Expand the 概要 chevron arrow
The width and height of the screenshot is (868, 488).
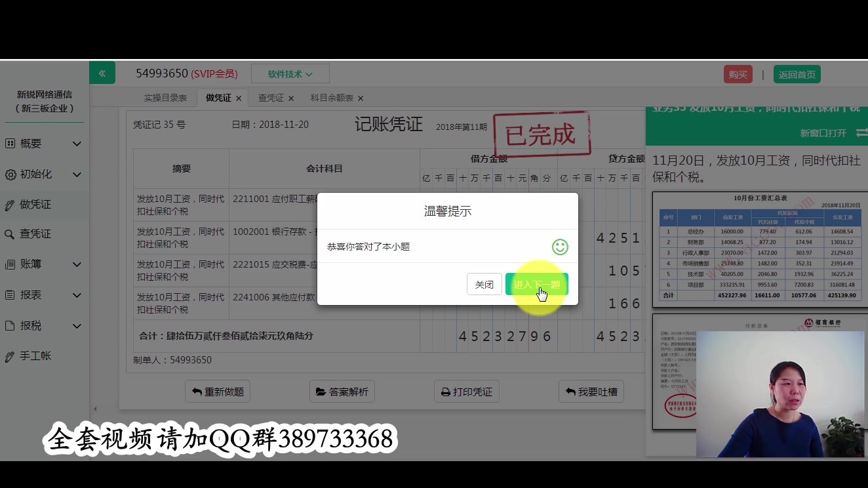pyautogui.click(x=77, y=144)
